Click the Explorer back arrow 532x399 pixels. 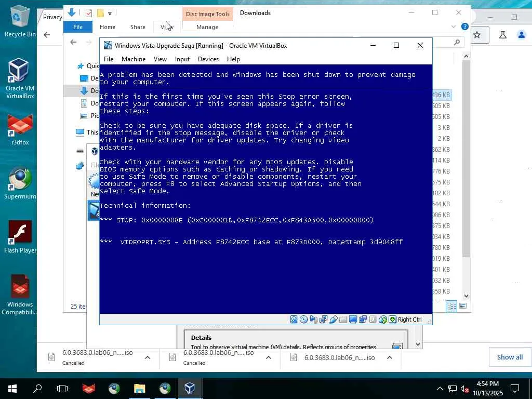point(73,42)
